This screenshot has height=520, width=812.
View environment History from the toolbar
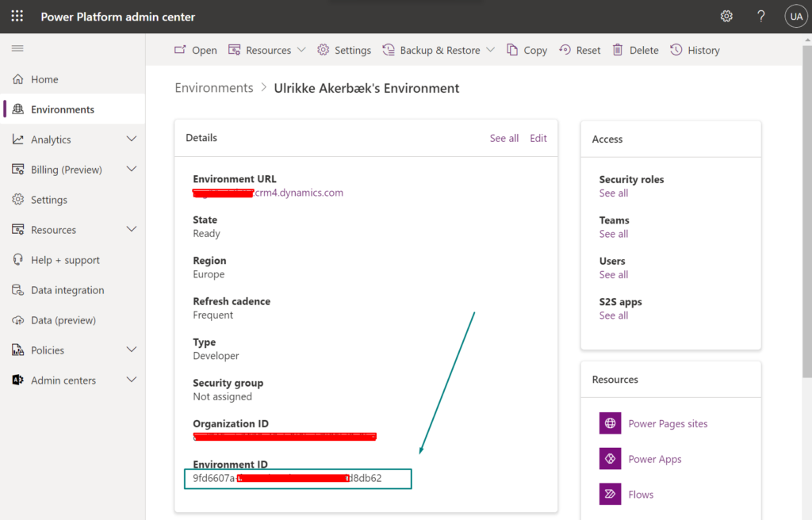click(x=695, y=50)
